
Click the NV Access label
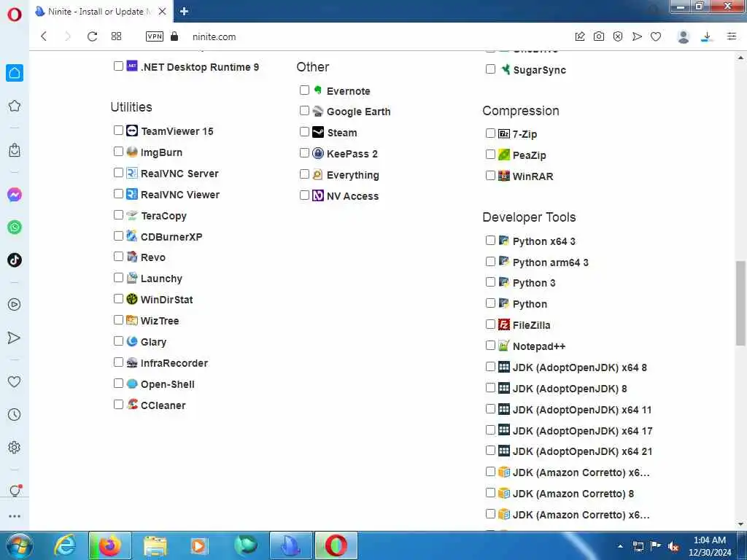pos(352,196)
